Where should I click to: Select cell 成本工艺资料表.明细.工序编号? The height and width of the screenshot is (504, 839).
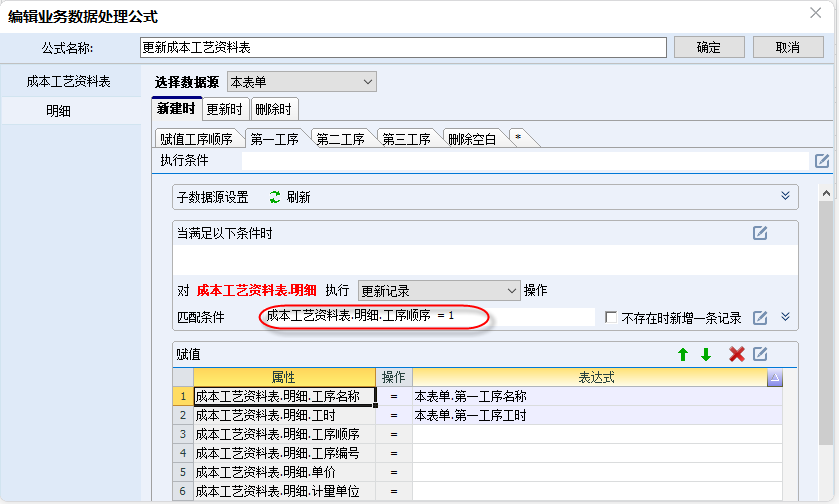pos(285,453)
